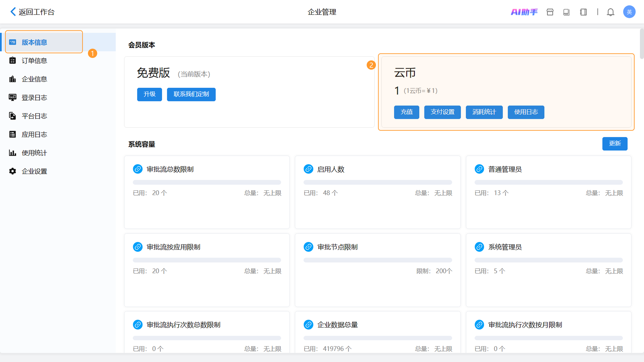Click (1云币=¥1) exchange note
Viewport: 644px width, 362px height.
pos(420,91)
